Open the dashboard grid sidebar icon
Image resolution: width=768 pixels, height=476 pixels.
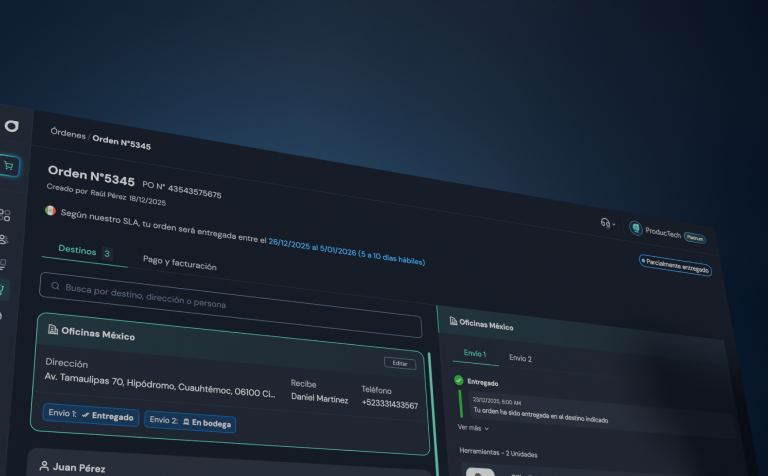coord(4,214)
